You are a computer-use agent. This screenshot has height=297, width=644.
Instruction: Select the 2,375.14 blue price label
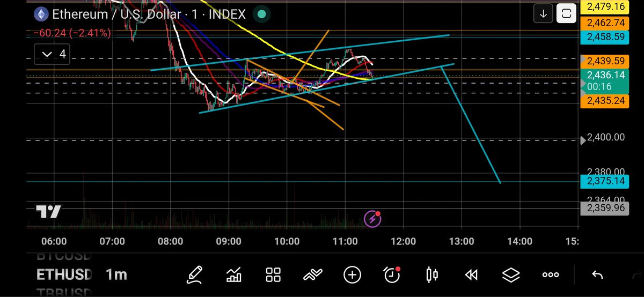606,181
